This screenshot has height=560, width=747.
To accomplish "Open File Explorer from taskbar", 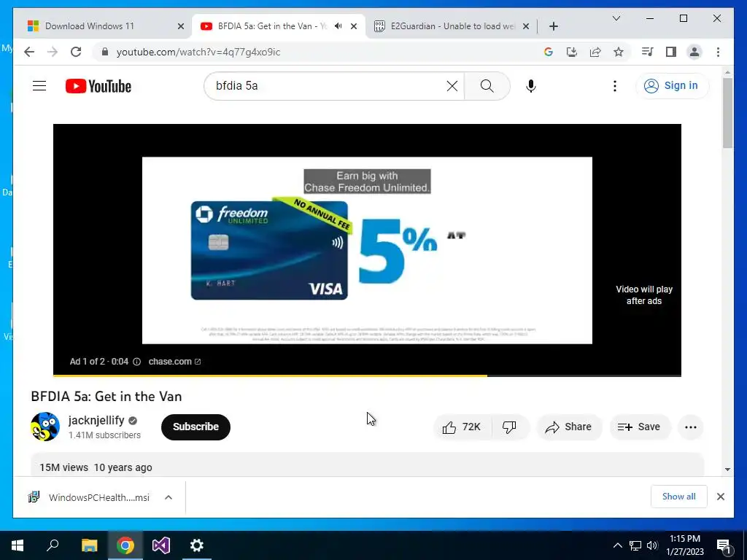I will tap(89, 545).
